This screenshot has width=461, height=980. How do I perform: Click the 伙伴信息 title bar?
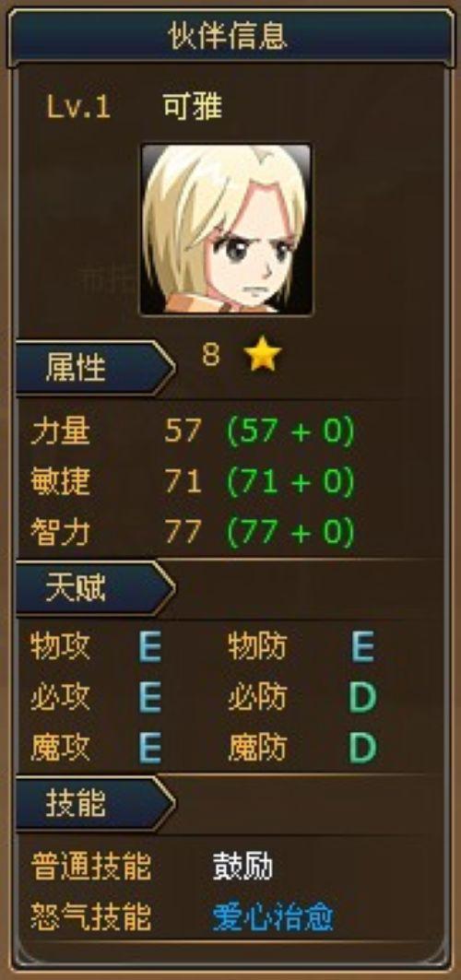tap(230, 36)
